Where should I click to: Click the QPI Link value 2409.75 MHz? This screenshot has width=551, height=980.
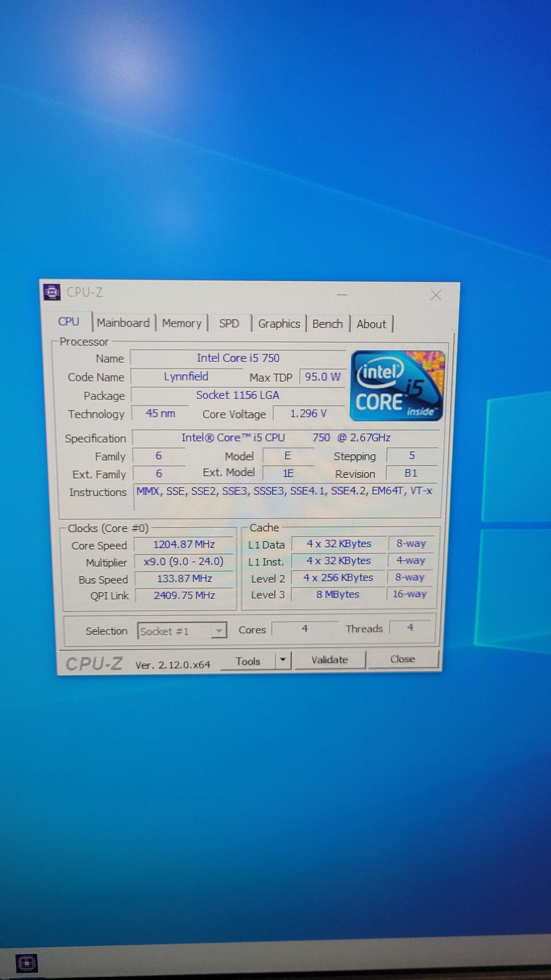point(184,595)
